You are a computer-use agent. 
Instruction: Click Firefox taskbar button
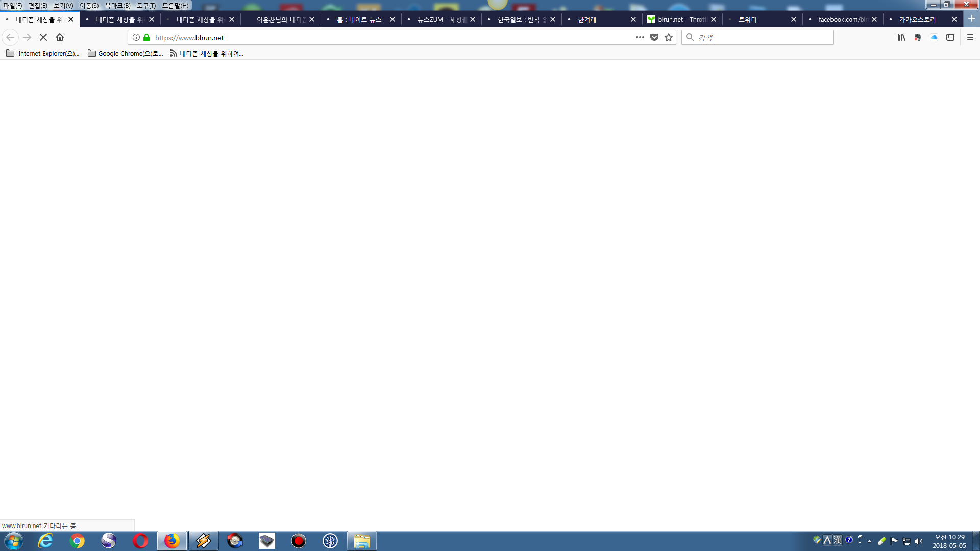tap(172, 541)
